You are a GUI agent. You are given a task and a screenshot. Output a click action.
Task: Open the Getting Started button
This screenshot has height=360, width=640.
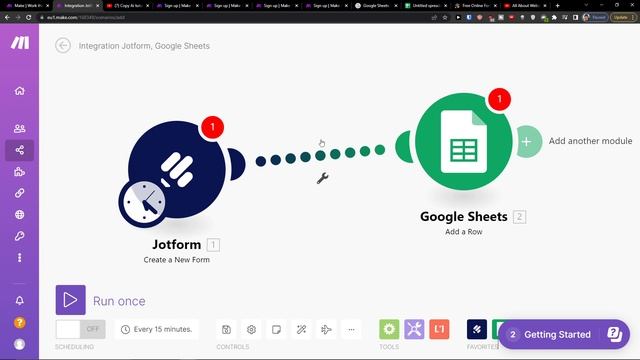[564, 334]
